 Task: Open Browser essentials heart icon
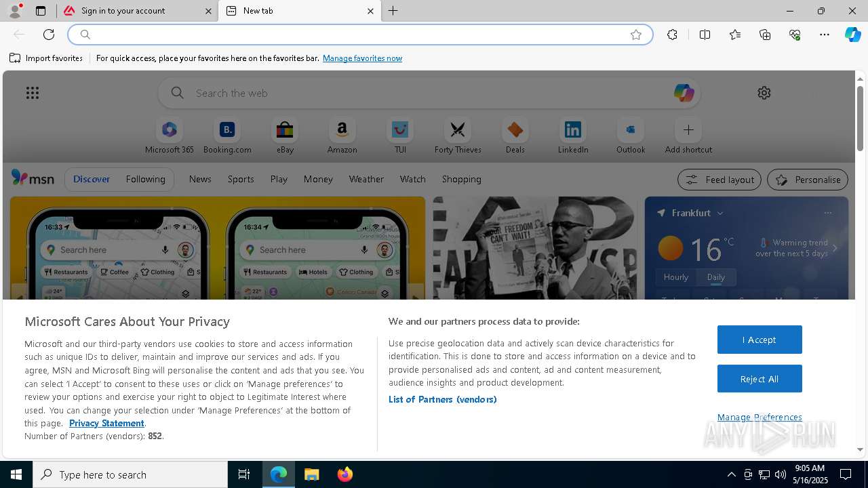(795, 35)
